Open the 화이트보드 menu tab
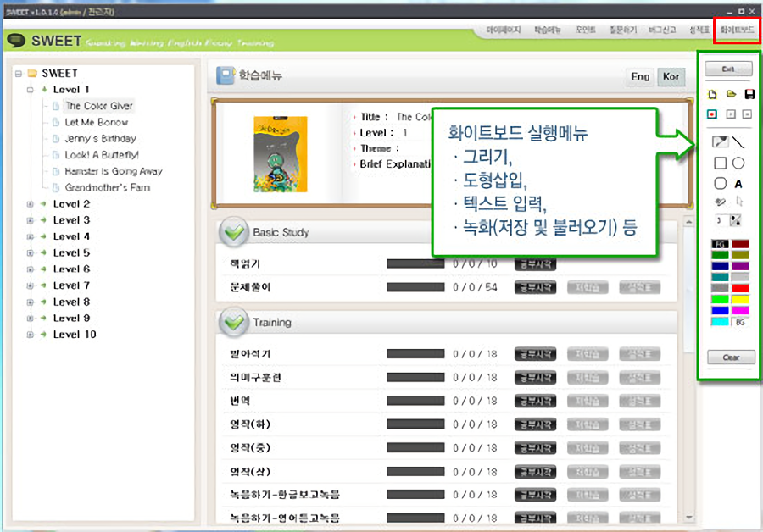Viewport: 763px width, 532px height. click(x=736, y=30)
